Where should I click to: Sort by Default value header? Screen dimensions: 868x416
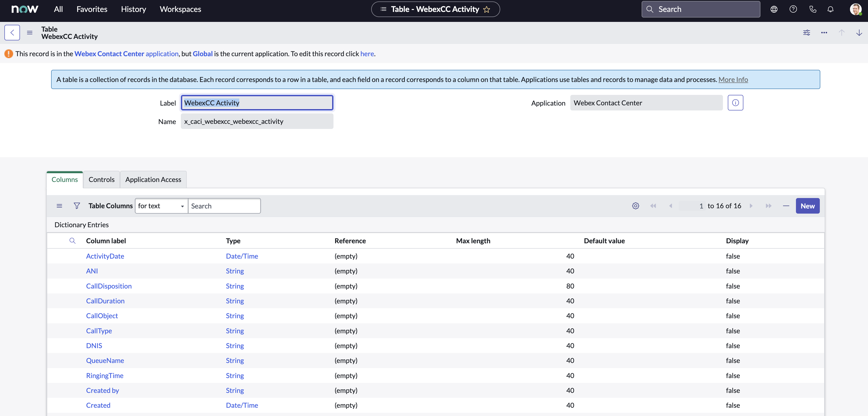tap(604, 241)
